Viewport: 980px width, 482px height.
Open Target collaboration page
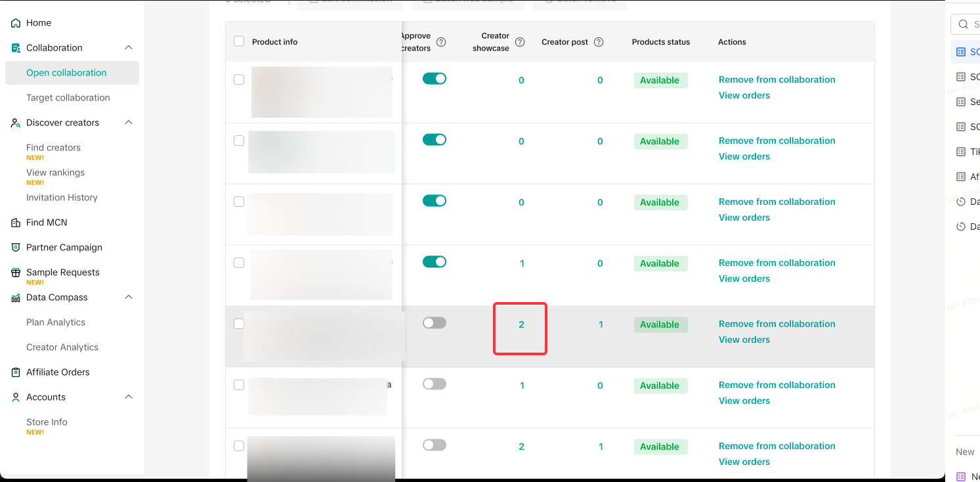[x=68, y=98]
